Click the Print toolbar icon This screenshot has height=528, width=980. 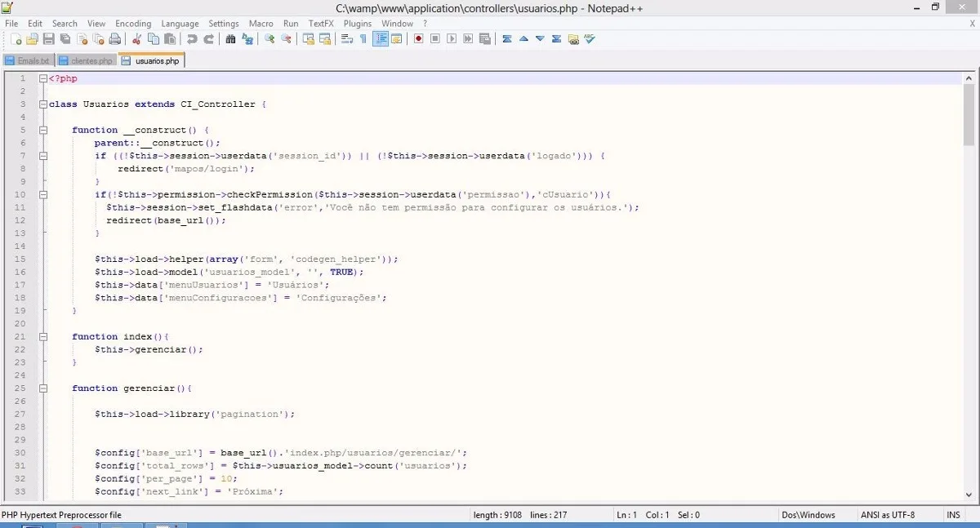[115, 39]
